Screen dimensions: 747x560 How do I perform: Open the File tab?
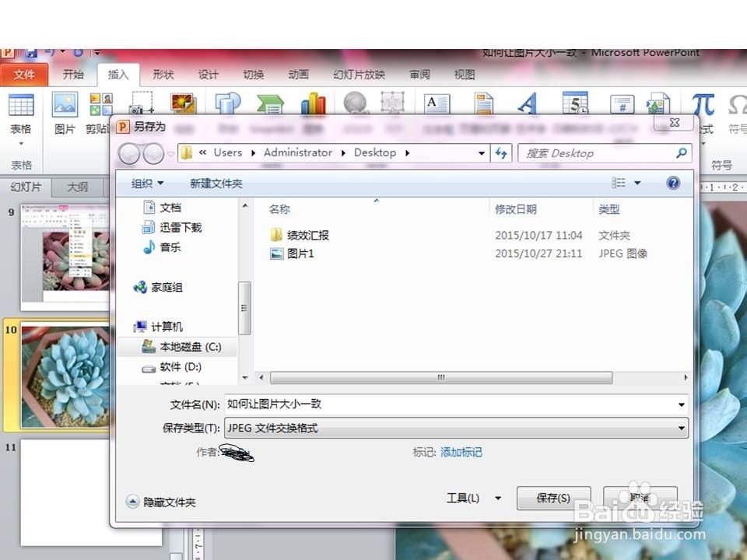coord(24,75)
